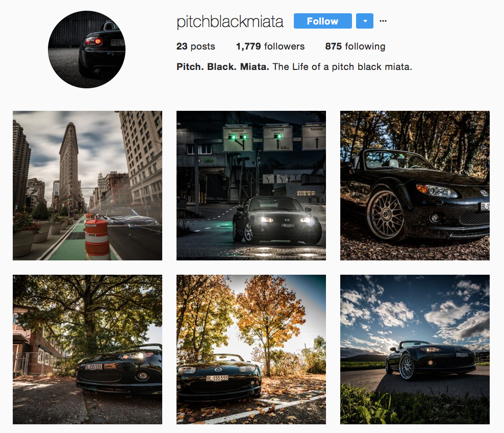Click the Pitch. Black. Miata. bio name
The height and width of the screenshot is (433, 504).
(x=223, y=66)
